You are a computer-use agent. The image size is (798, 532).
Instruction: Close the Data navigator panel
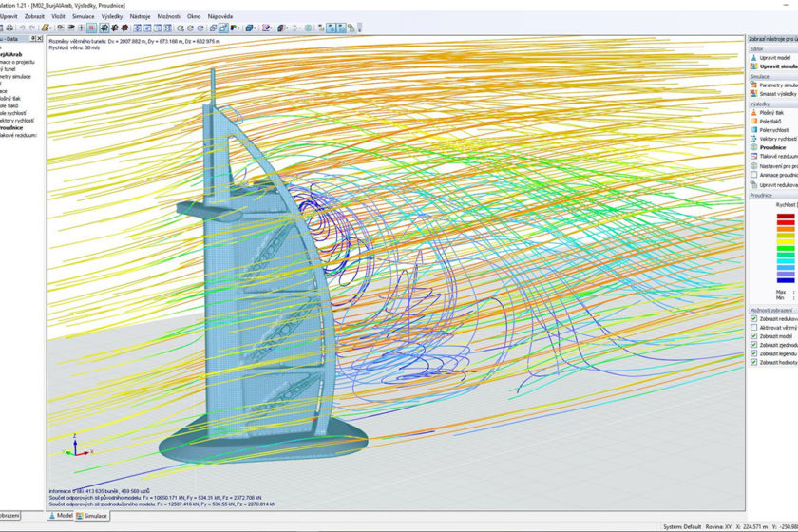point(40,38)
